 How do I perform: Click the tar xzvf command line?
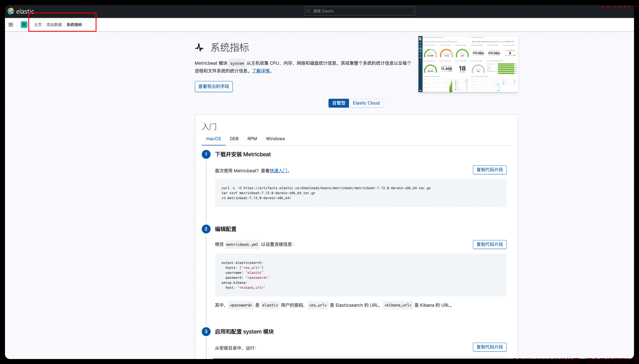point(268,193)
